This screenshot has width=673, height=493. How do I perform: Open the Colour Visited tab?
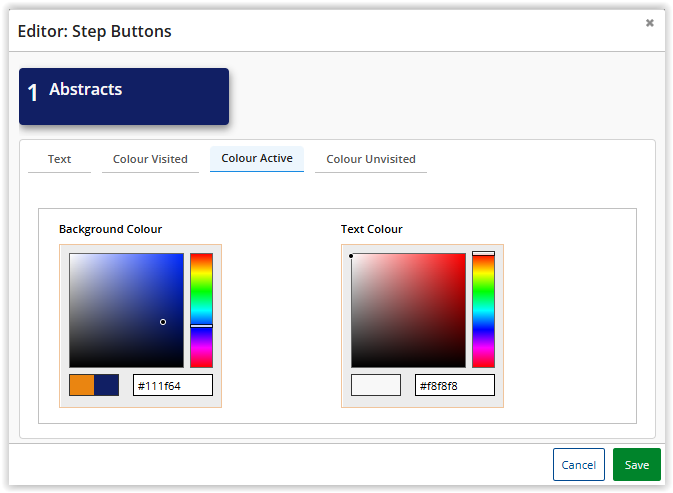150,159
